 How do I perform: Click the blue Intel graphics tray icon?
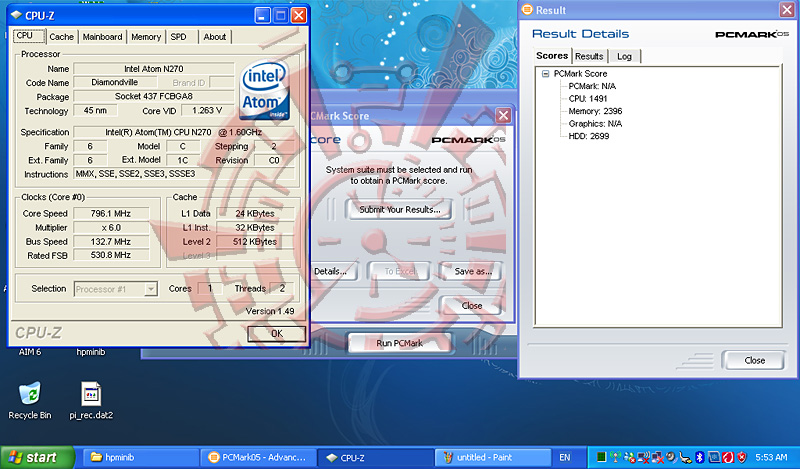point(714,457)
